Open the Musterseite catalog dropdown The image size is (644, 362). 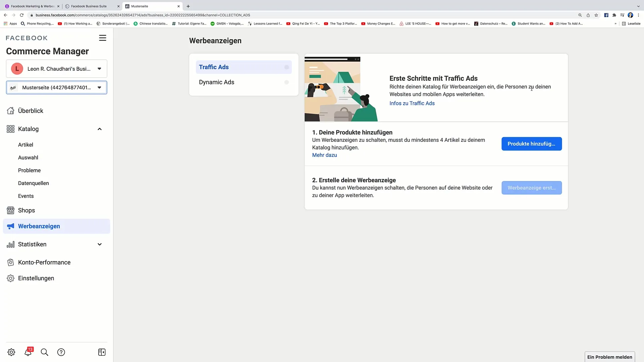pos(57,87)
